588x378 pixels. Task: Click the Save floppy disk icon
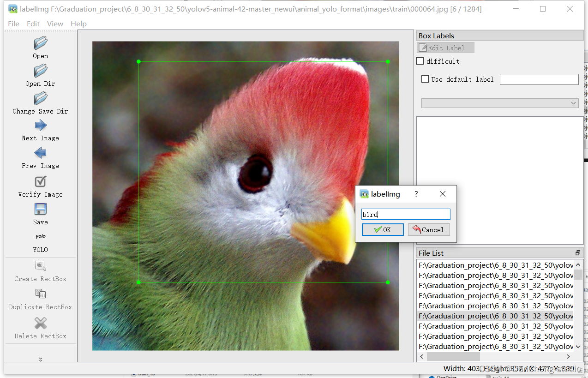point(41,209)
